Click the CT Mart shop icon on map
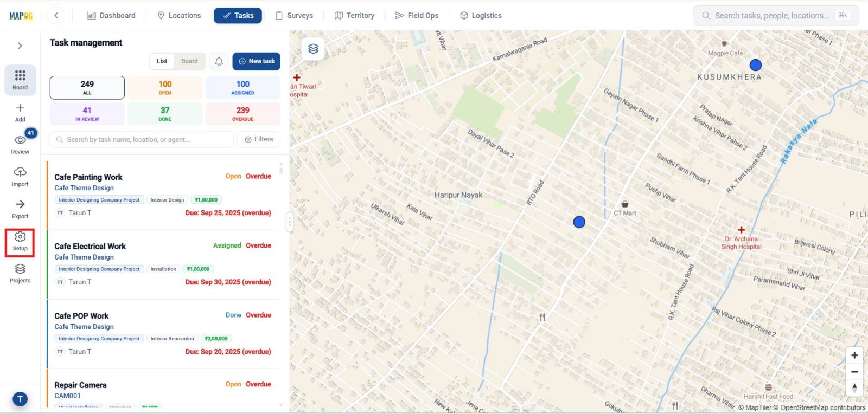Image resolution: width=868 pixels, height=414 pixels. pyautogui.click(x=625, y=204)
